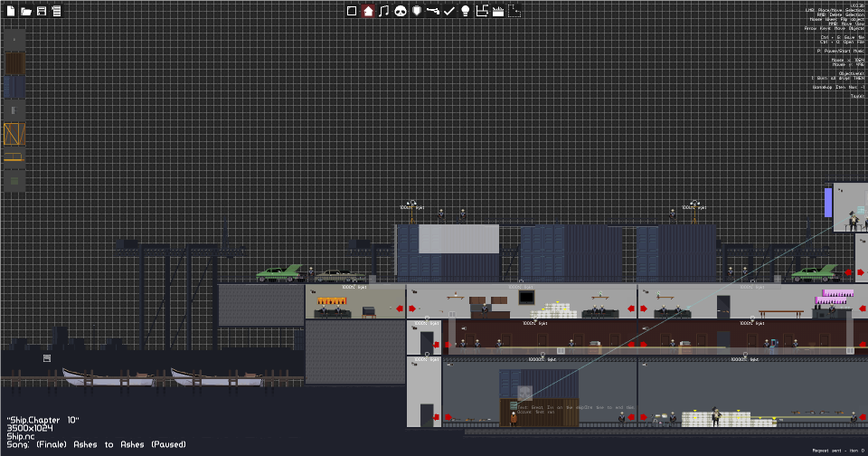Select the level resize arrows icon

(x=482, y=11)
